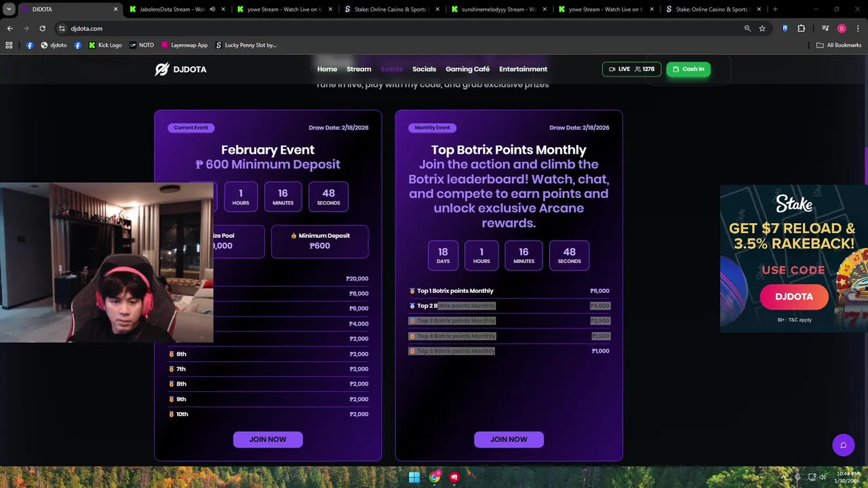Open the All Bookmarks folder
Viewport: 868px width, 488px height.
tap(839, 45)
